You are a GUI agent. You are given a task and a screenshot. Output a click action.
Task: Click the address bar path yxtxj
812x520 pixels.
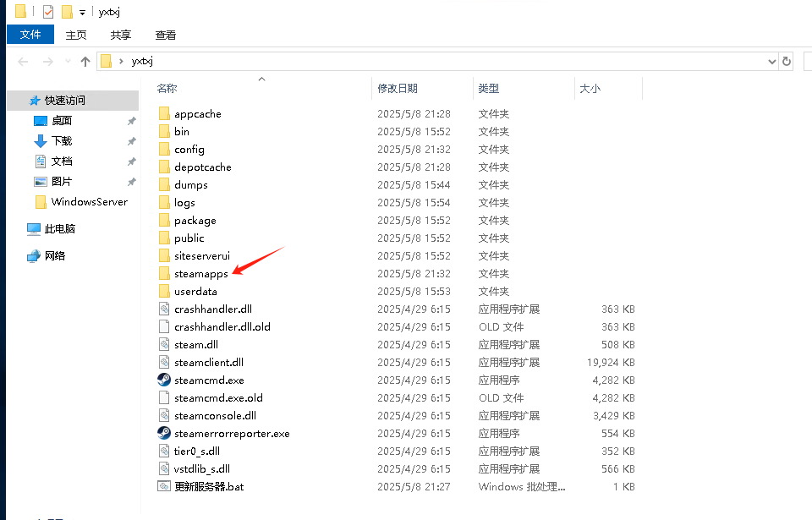pos(142,61)
